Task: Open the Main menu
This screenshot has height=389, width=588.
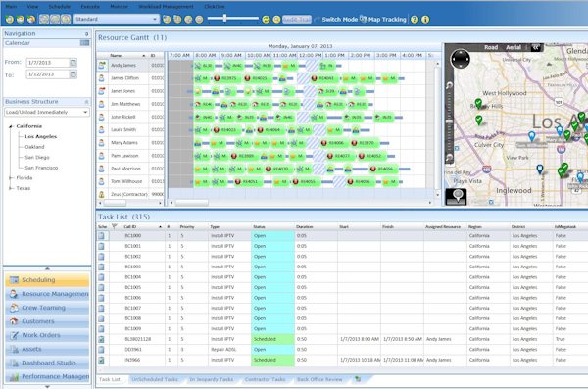Action: (11, 7)
